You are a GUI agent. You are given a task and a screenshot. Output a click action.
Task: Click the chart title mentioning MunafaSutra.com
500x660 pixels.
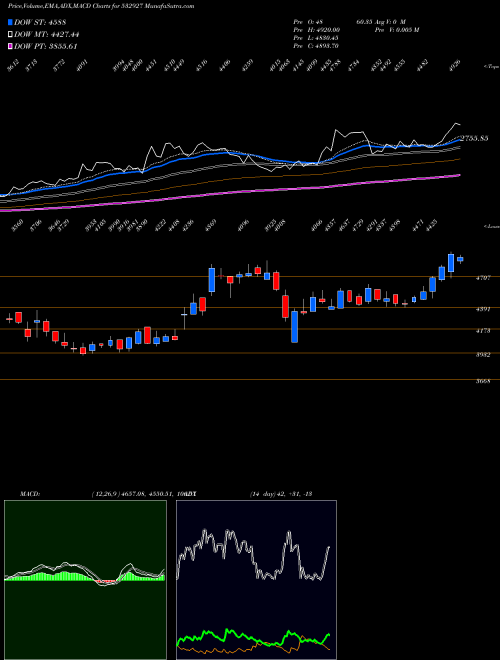click(101, 6)
